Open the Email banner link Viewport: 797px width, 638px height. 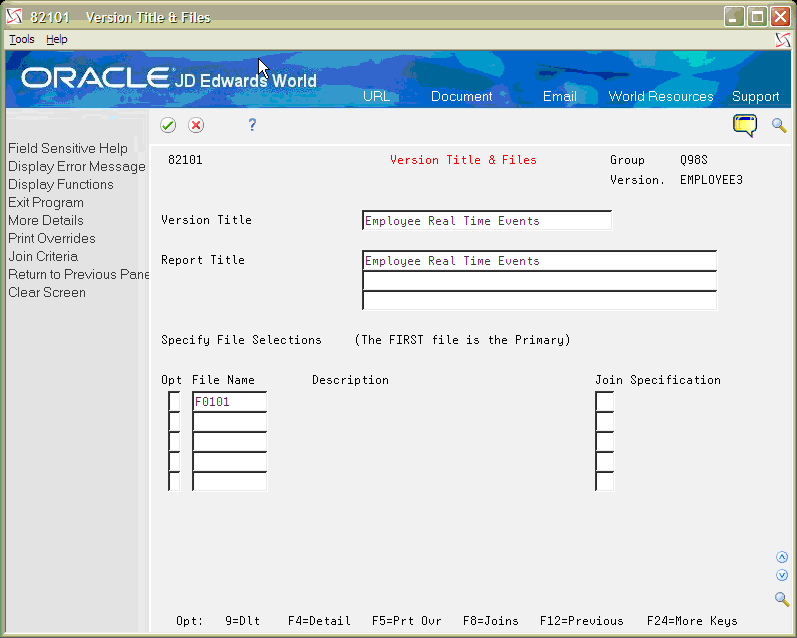pyautogui.click(x=560, y=97)
